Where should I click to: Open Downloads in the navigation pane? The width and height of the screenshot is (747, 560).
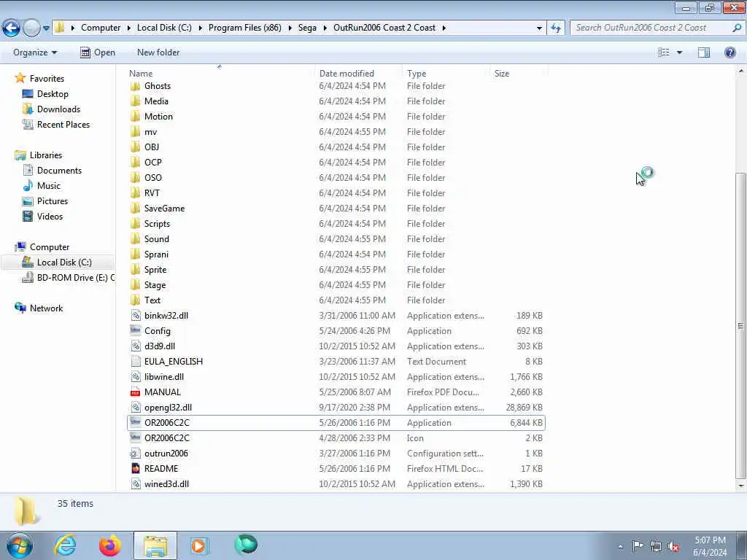(x=58, y=109)
